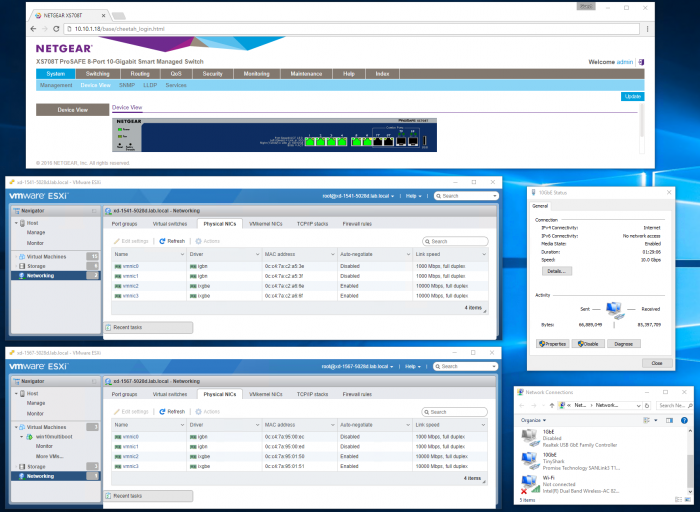This screenshot has width=700, height=512.
Task: Collapse the win10multiboot node in lower navigator
Action: coord(21,437)
